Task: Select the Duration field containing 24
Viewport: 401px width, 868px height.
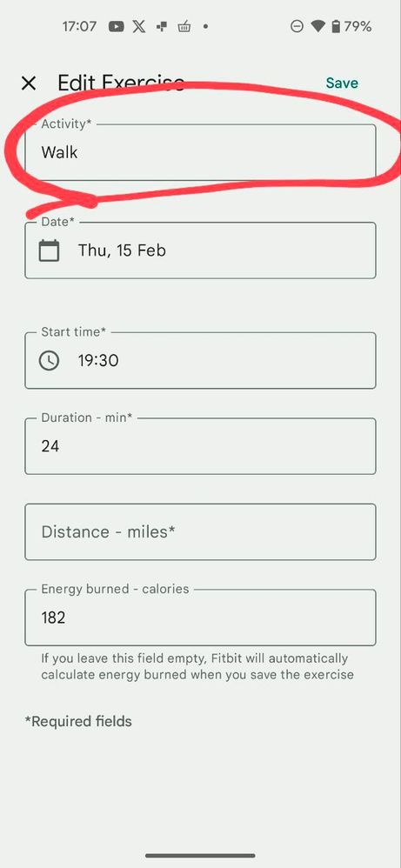Action: click(x=200, y=446)
